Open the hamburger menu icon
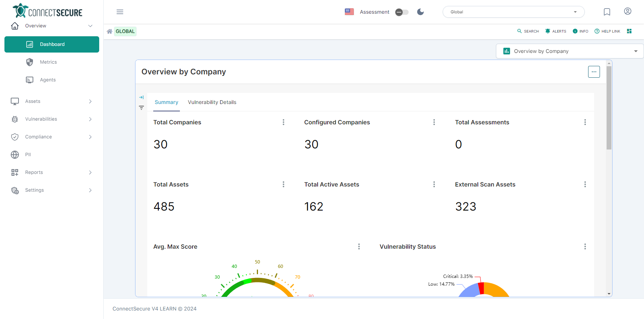 (120, 12)
